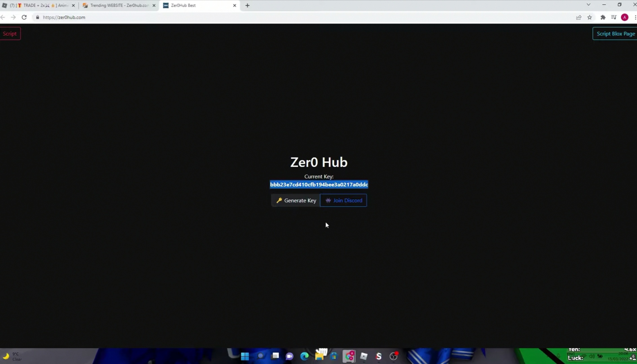The image size is (637, 364).
Task: Reload the zer0hub.com page
Action: (24, 17)
